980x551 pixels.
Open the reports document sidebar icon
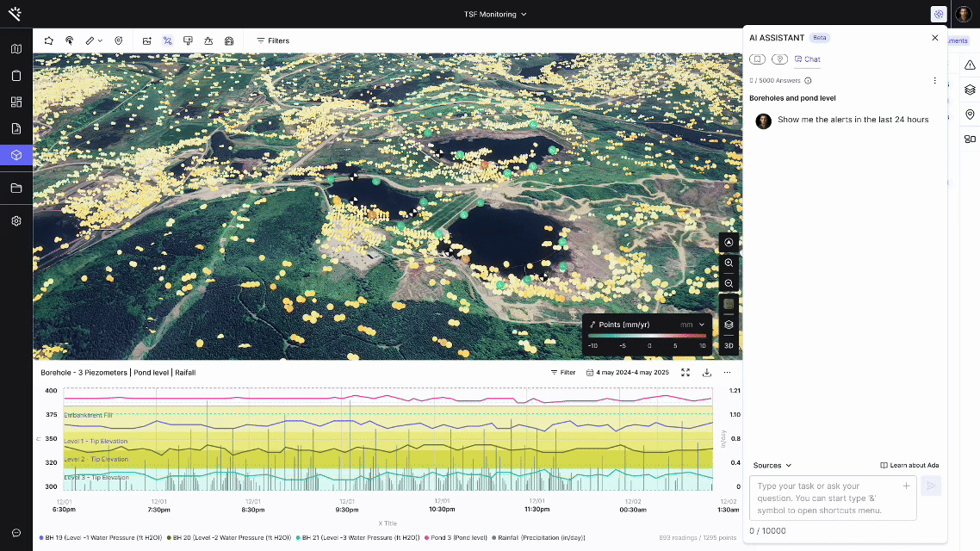16,128
